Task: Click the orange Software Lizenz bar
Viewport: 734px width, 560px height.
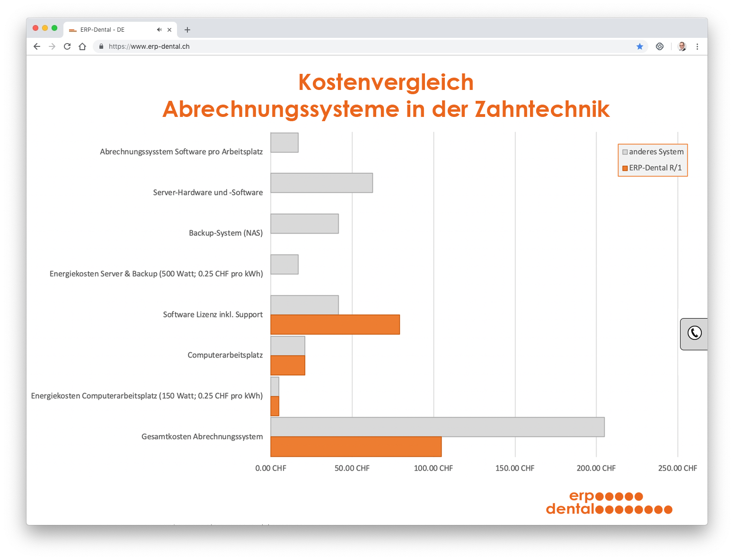Action: coord(335,325)
